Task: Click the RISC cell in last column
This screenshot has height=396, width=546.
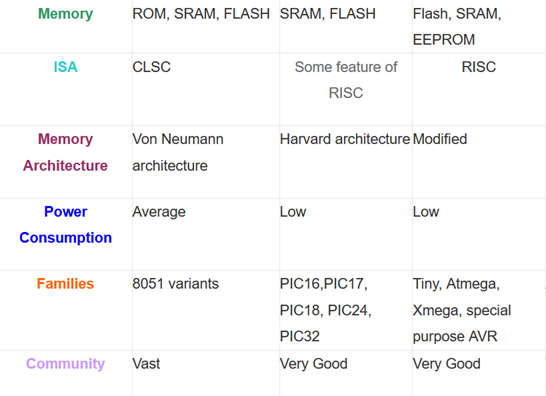Action: 479,67
